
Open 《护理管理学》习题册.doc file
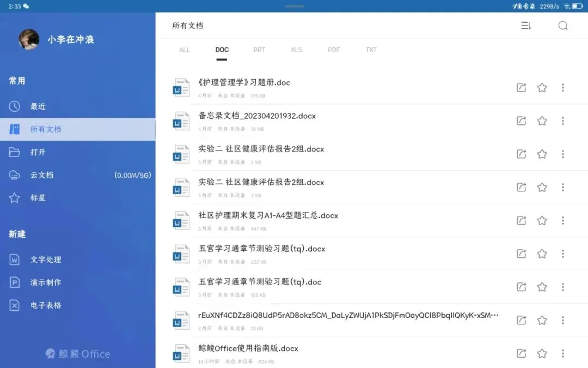click(x=244, y=83)
